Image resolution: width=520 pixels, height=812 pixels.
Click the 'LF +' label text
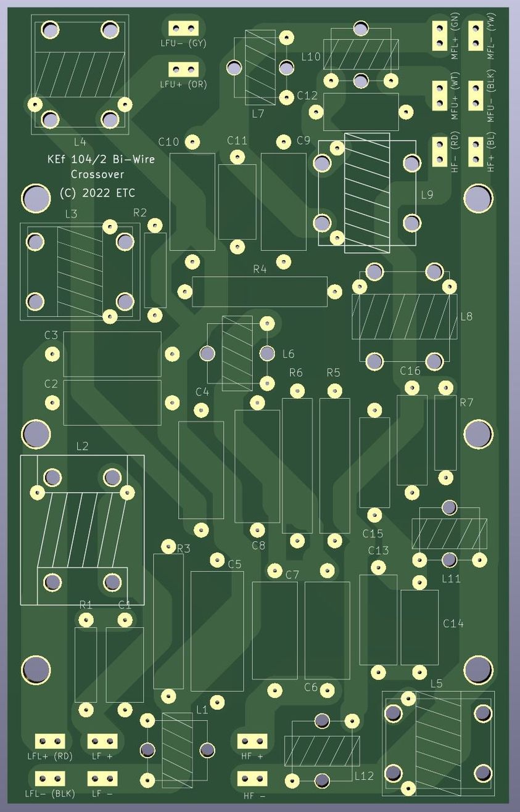102,756
